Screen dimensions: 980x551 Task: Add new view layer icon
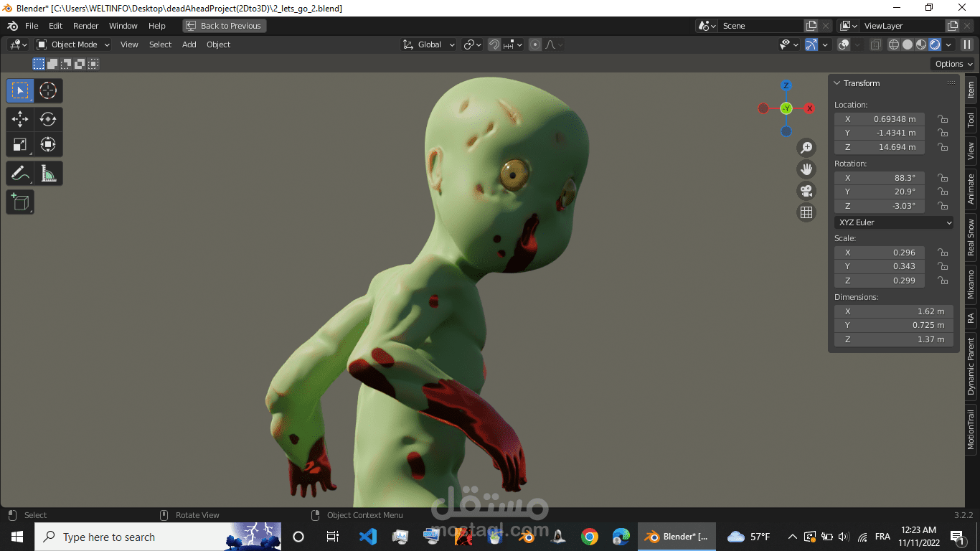(953, 26)
